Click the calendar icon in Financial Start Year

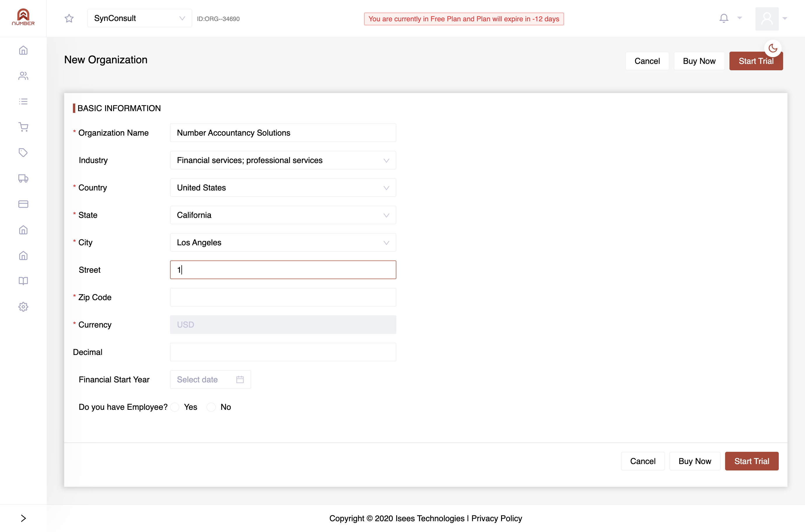[x=240, y=379]
